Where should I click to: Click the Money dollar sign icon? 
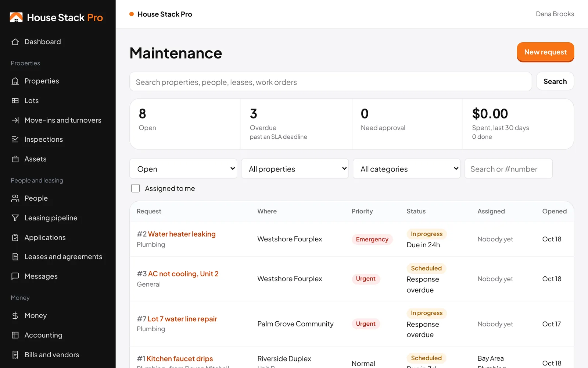click(x=15, y=315)
